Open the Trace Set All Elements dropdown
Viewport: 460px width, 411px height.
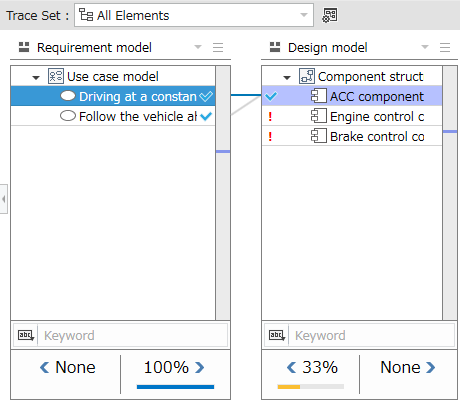[194, 15]
